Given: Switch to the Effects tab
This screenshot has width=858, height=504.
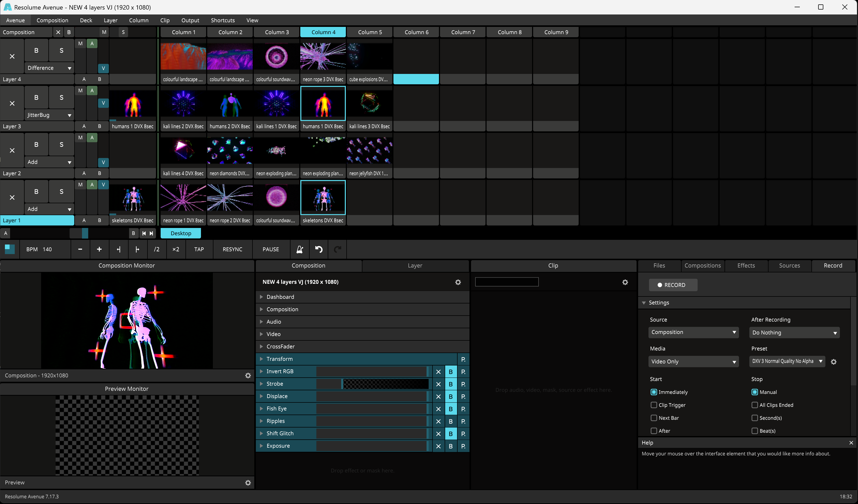Looking at the screenshot, I should (x=746, y=265).
